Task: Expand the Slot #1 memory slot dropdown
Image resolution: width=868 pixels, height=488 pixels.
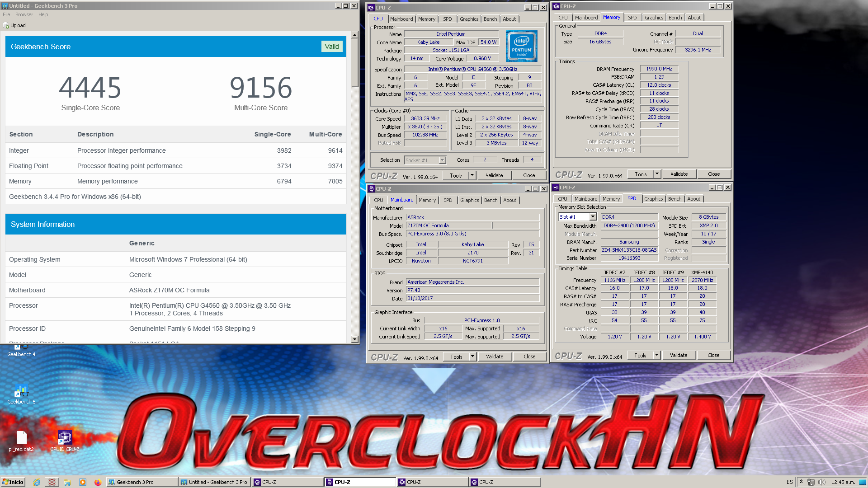Action: tap(593, 217)
